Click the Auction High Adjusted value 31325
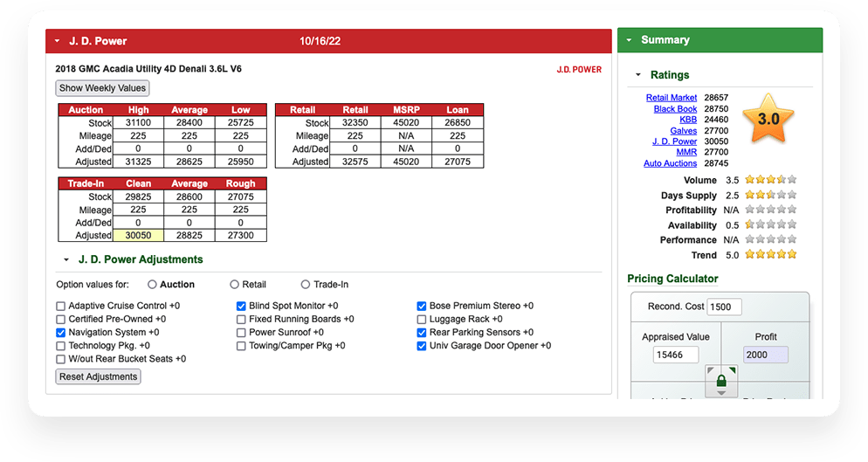The width and height of the screenshot is (868, 462). pyautogui.click(x=138, y=162)
